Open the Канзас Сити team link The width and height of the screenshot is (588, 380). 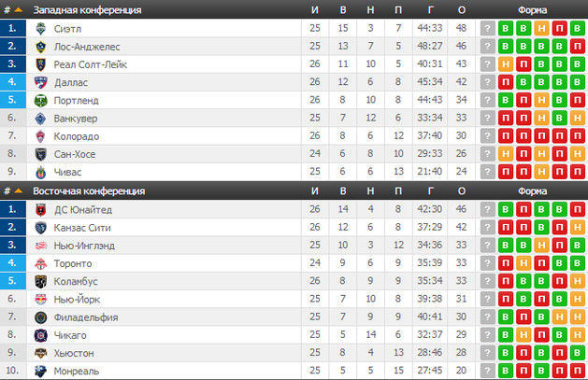point(84,227)
